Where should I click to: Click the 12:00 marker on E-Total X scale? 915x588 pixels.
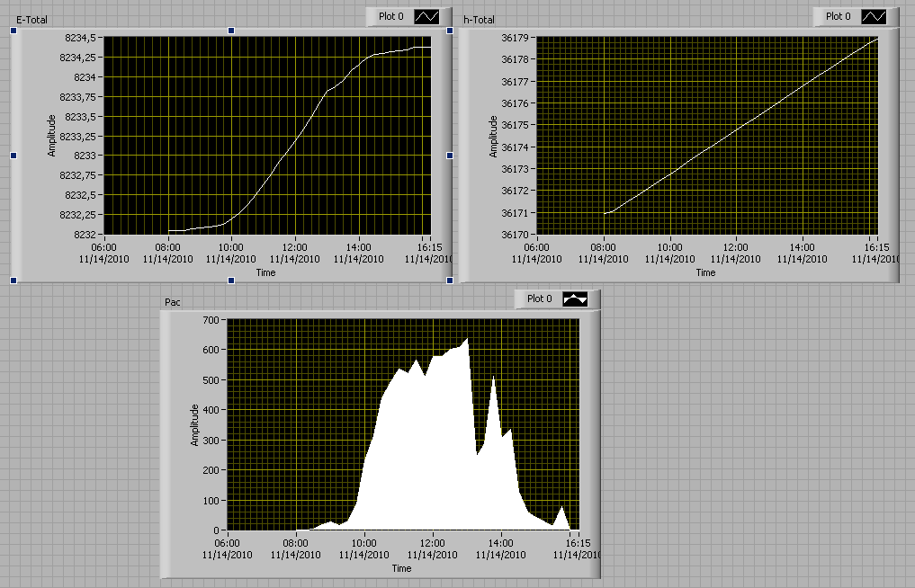tap(295, 247)
